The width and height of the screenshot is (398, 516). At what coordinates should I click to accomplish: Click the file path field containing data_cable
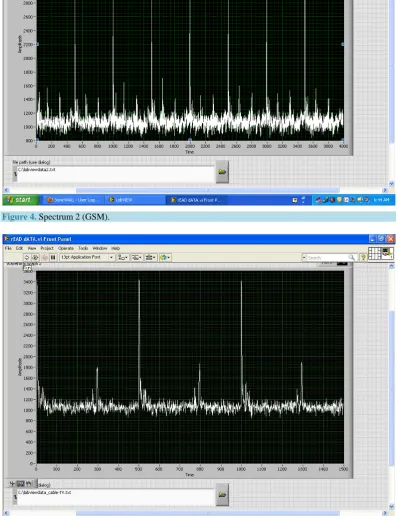115,497
